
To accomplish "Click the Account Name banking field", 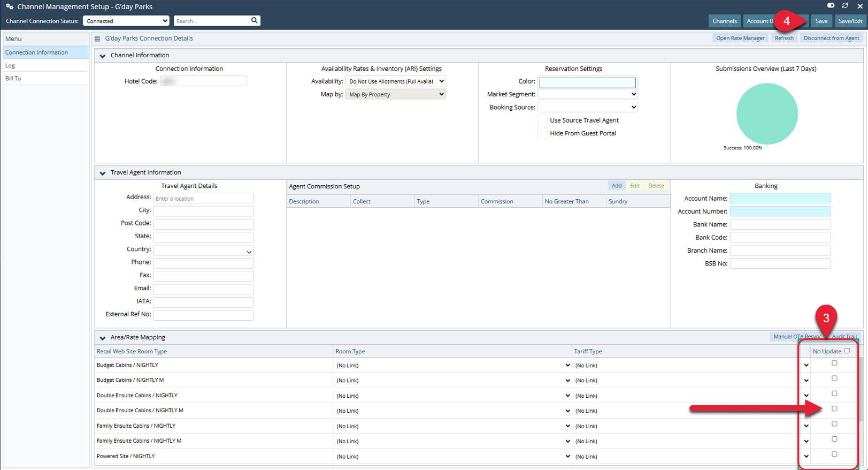I will click(780, 198).
